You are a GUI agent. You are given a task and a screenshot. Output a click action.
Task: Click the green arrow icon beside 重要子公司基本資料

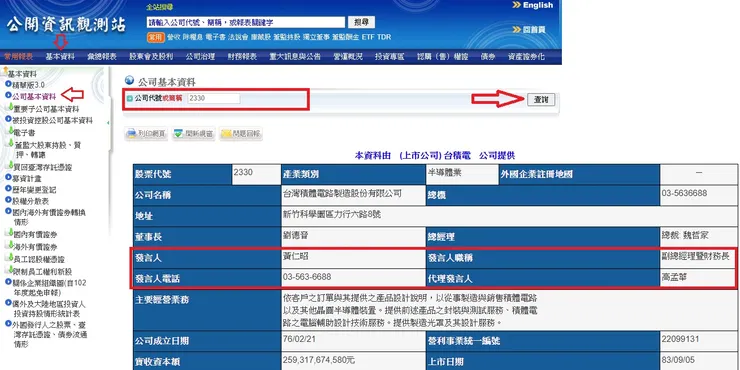(x=10, y=108)
